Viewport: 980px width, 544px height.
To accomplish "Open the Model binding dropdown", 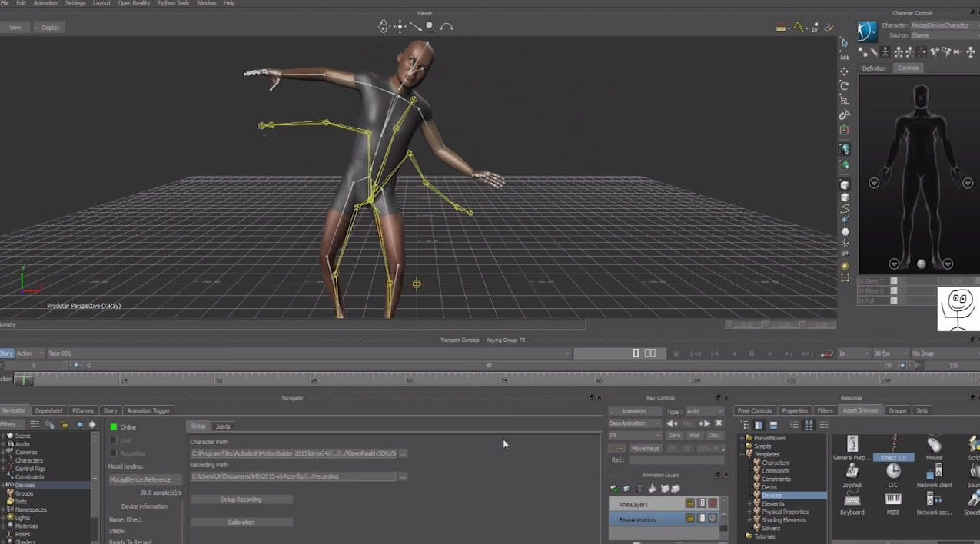I will [145, 479].
